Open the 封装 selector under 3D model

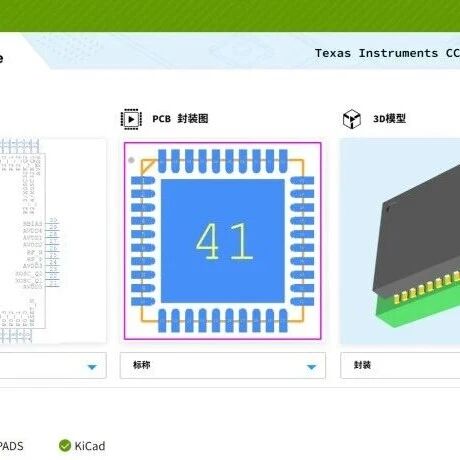pyautogui.click(x=400, y=365)
